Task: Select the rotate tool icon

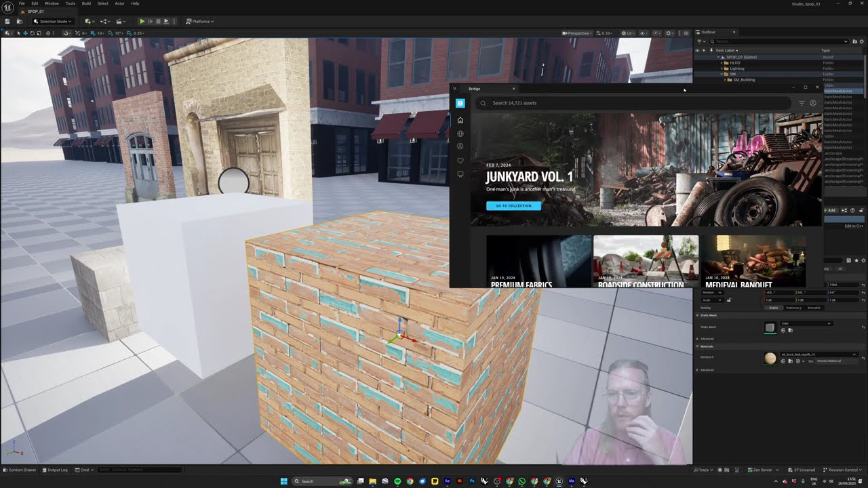Action: [x=33, y=33]
